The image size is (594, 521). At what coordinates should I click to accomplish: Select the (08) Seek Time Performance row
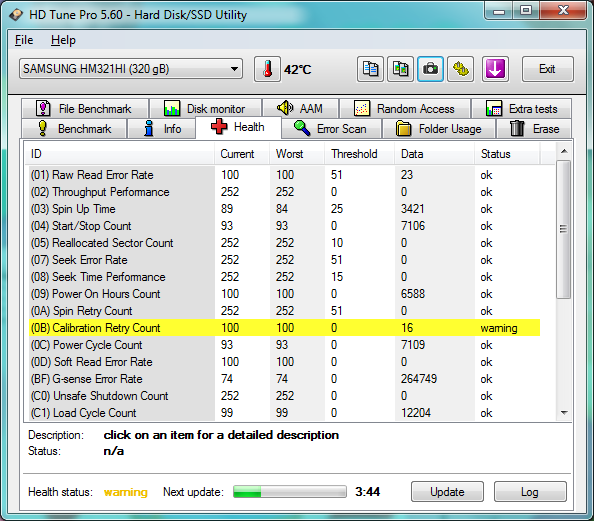tap(284, 277)
